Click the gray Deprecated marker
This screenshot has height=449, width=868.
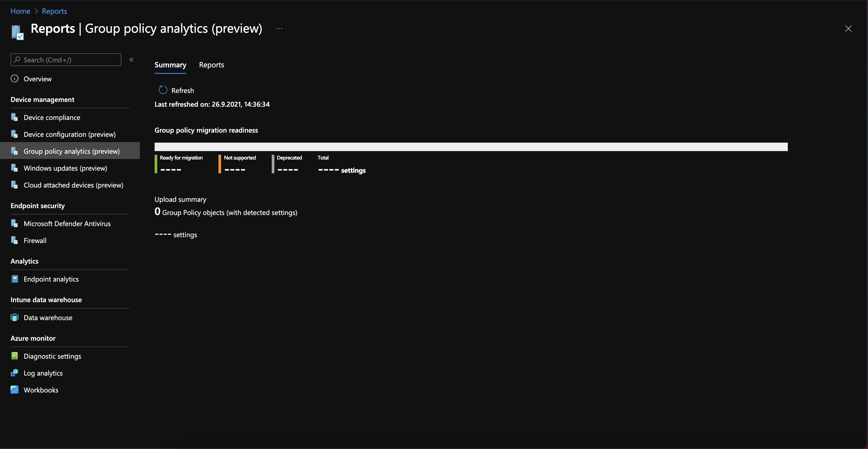click(x=273, y=164)
